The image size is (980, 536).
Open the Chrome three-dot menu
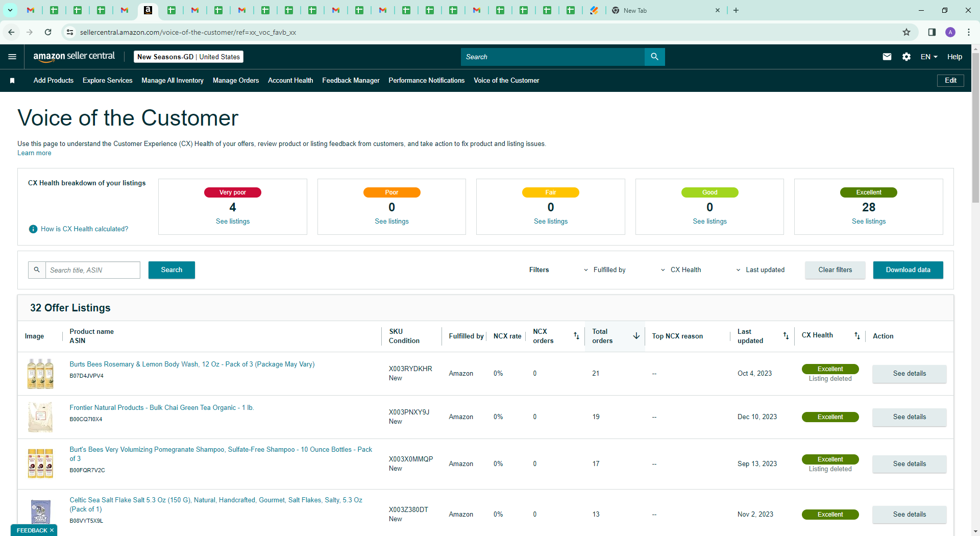pos(969,32)
